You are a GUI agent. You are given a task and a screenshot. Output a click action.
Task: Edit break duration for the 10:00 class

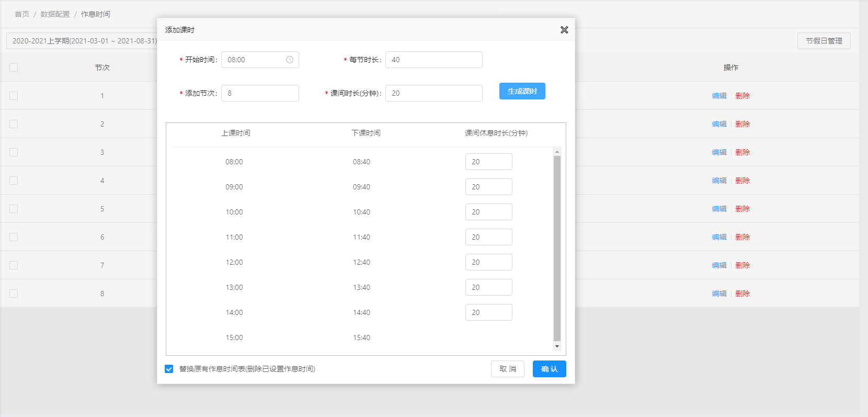489,212
